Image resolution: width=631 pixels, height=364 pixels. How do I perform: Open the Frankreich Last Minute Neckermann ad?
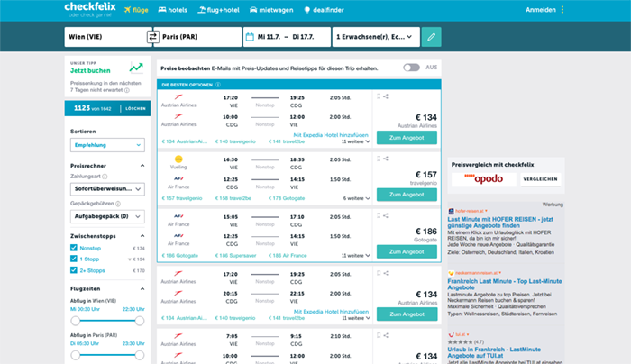pyautogui.click(x=505, y=285)
